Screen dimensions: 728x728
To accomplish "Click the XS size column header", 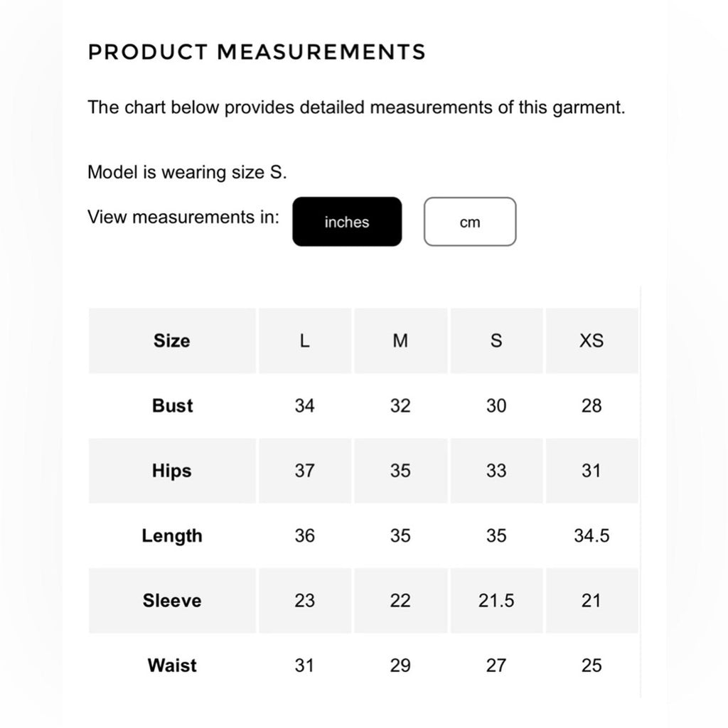I will (591, 341).
